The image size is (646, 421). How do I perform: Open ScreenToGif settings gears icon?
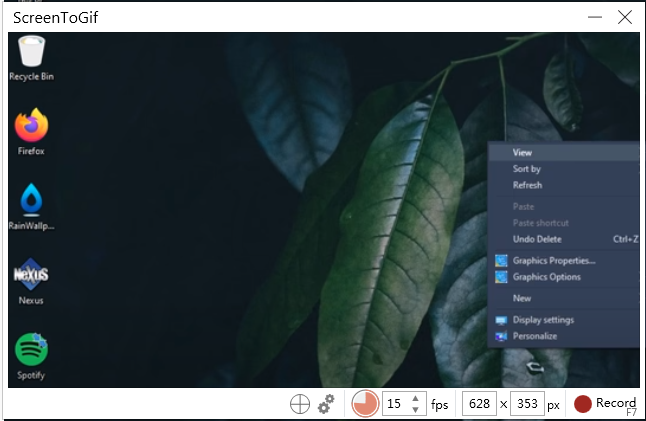click(x=326, y=404)
